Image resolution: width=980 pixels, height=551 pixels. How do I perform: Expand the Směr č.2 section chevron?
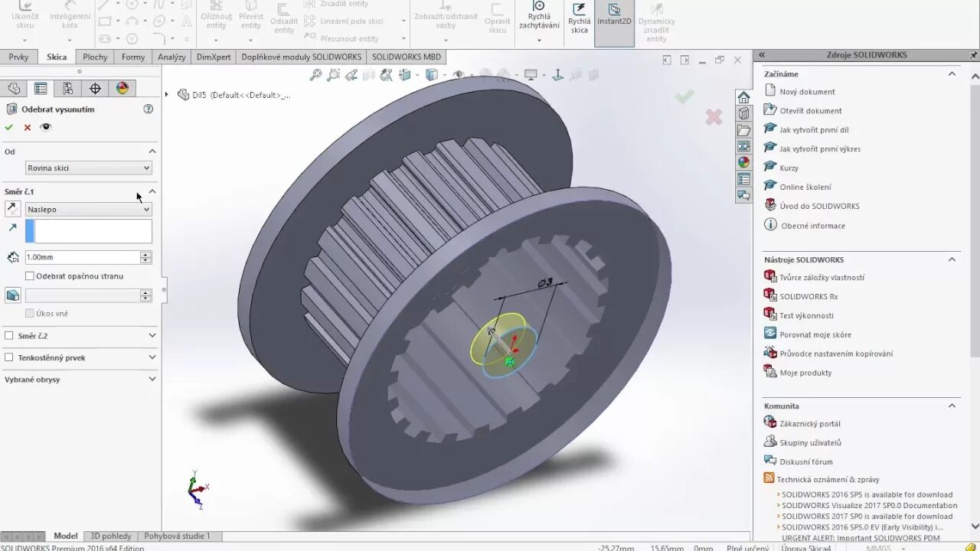point(152,335)
